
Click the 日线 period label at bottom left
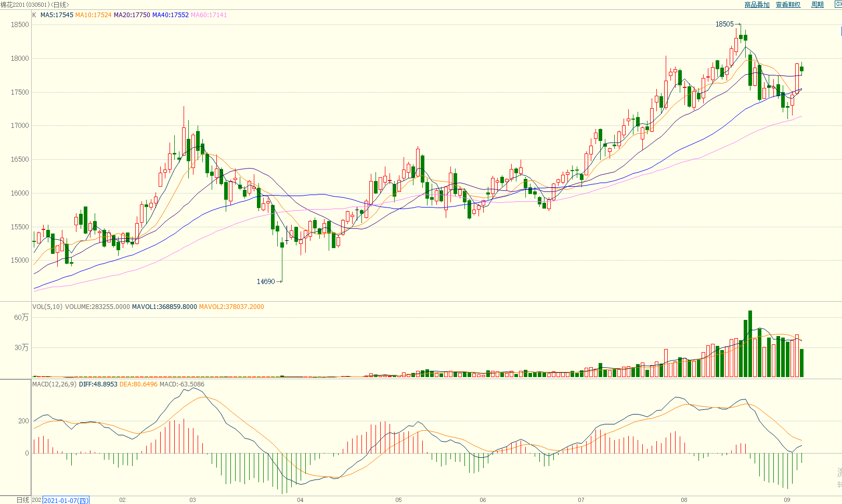23,500
